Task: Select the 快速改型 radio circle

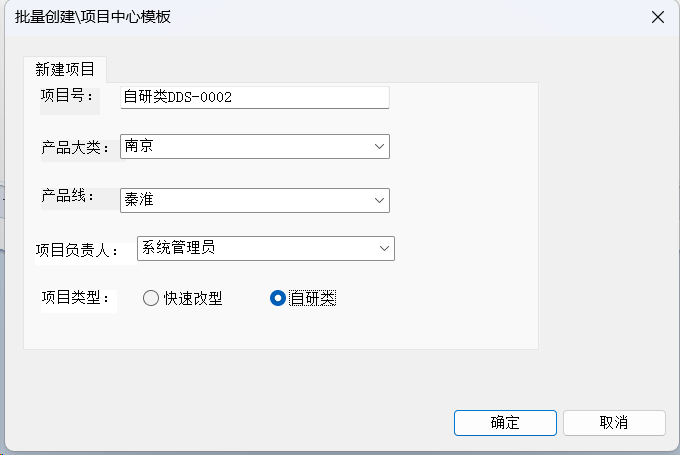Action: (x=150, y=298)
